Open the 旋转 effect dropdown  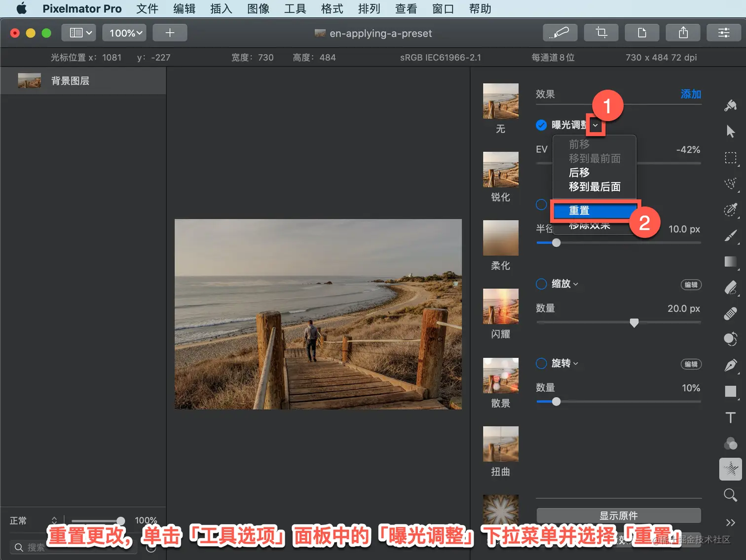575,364
